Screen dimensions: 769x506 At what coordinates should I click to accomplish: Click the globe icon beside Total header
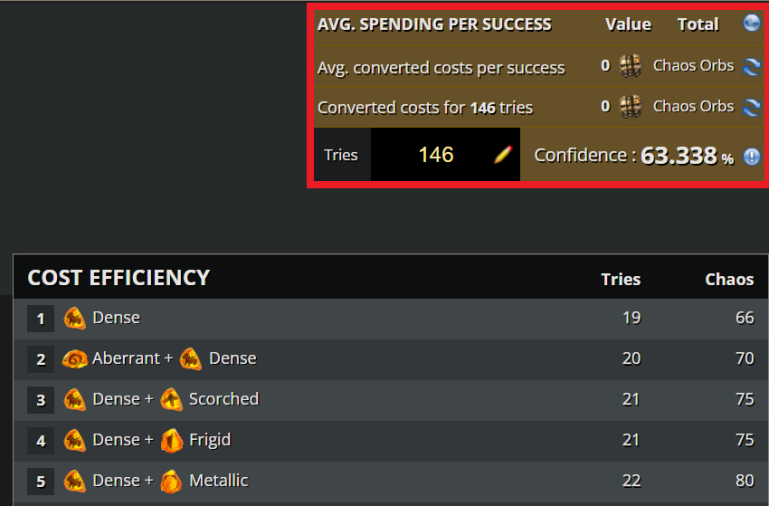[x=751, y=23]
